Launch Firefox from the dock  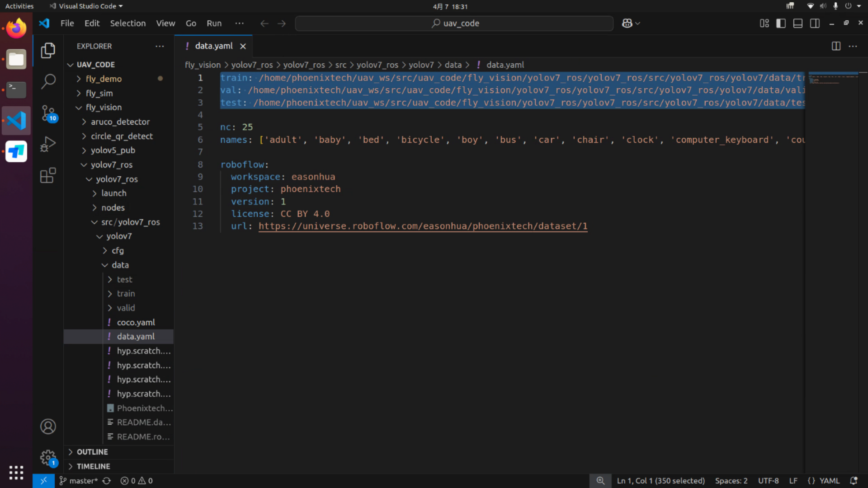point(16,28)
